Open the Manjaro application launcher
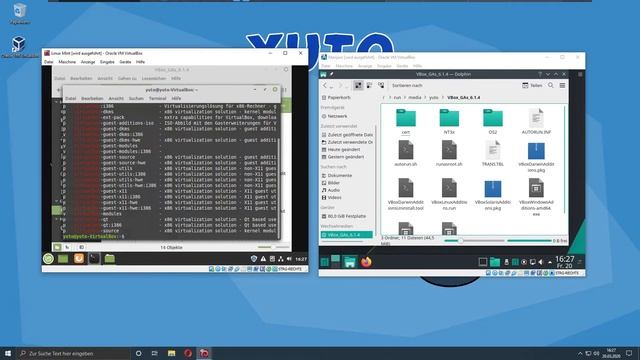Screen dimensions: 640x360 click(325, 262)
